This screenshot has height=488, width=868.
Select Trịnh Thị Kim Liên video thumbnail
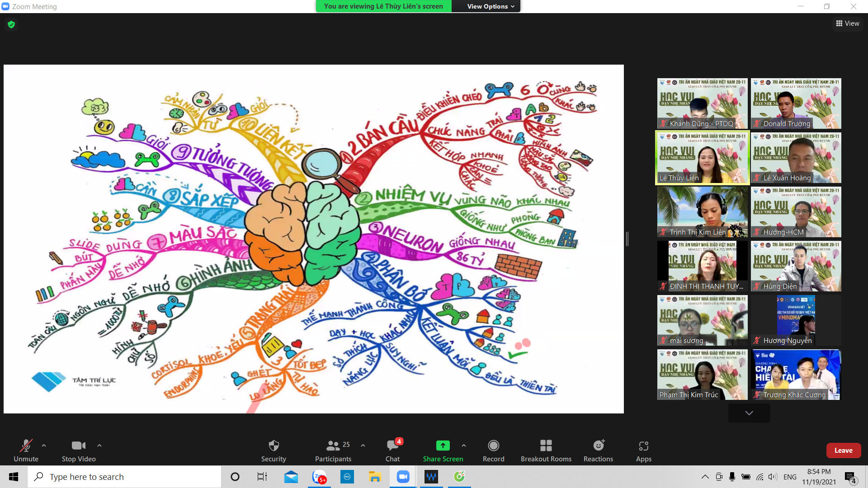[x=702, y=212]
